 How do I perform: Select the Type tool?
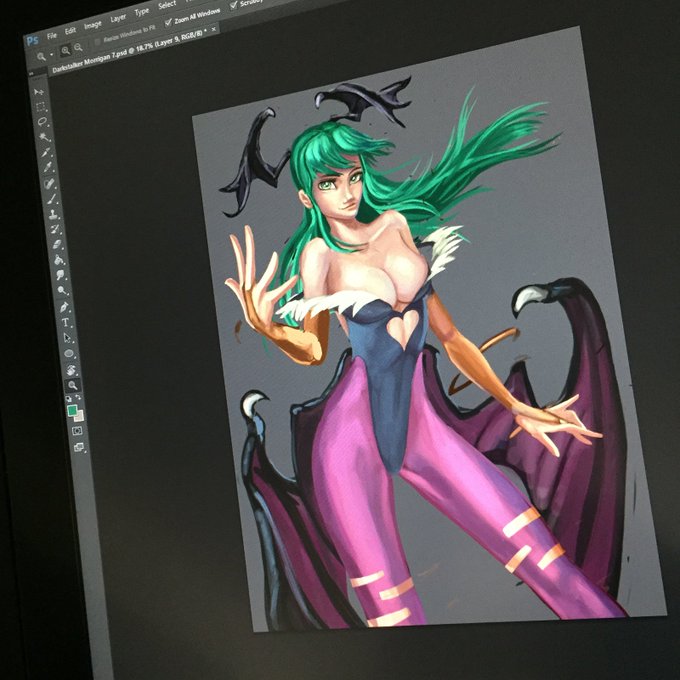pos(66,322)
